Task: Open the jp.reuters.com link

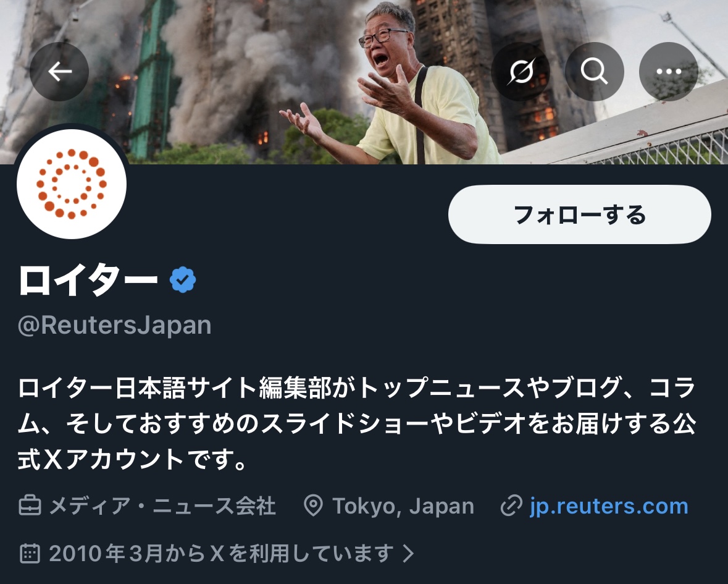Action: coord(609,506)
